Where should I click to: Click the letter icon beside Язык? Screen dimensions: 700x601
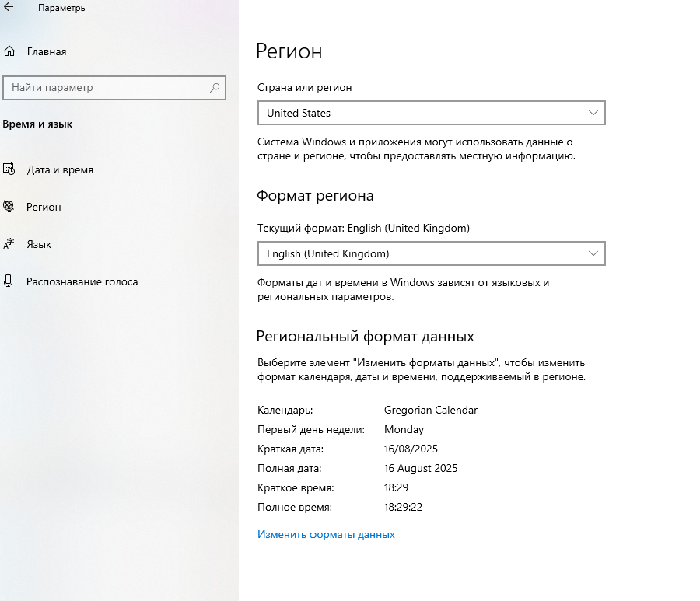pyautogui.click(x=9, y=244)
